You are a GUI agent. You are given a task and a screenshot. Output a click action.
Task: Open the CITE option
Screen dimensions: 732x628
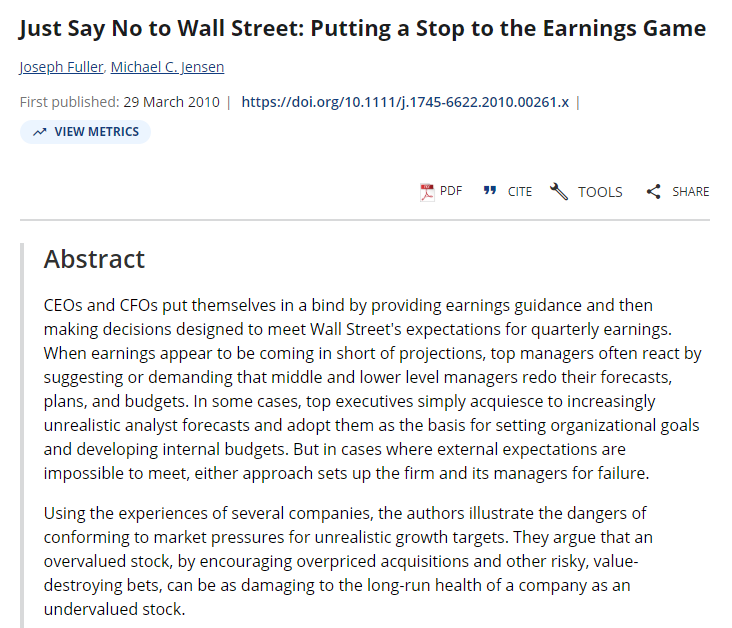520,192
